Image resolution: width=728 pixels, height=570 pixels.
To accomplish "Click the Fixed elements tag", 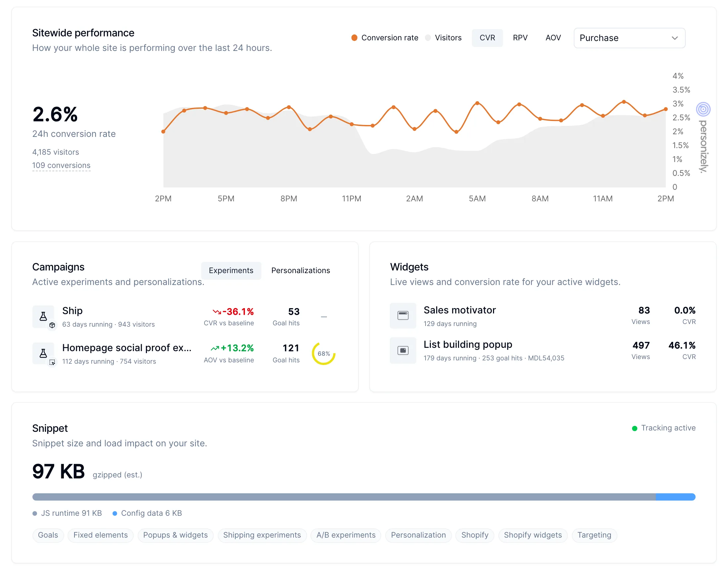I will pyautogui.click(x=101, y=535).
